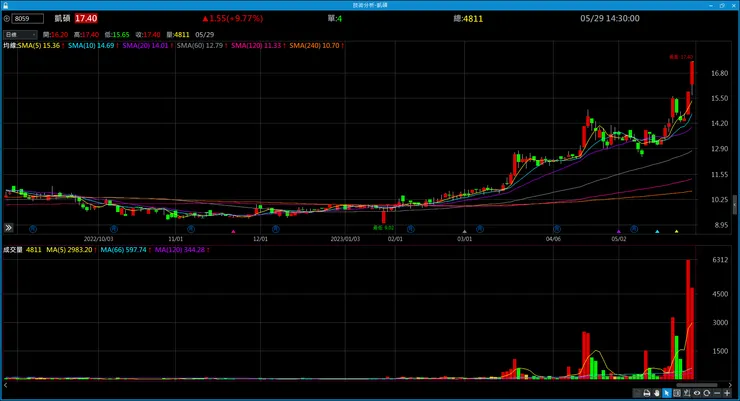740x401 pixels.
Task: Click the SMA(20) 14.01 legend label
Action: pos(145,46)
